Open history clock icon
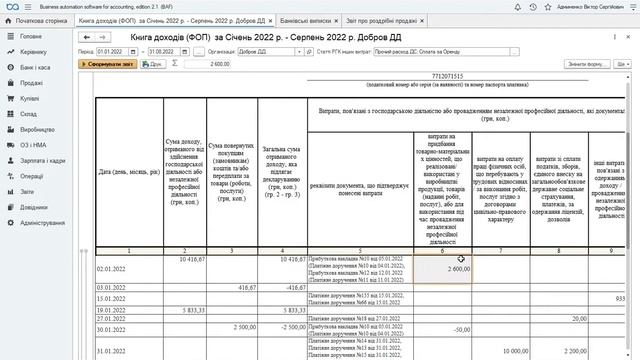The width and height of the screenshot is (640, 360). click(x=533, y=7)
